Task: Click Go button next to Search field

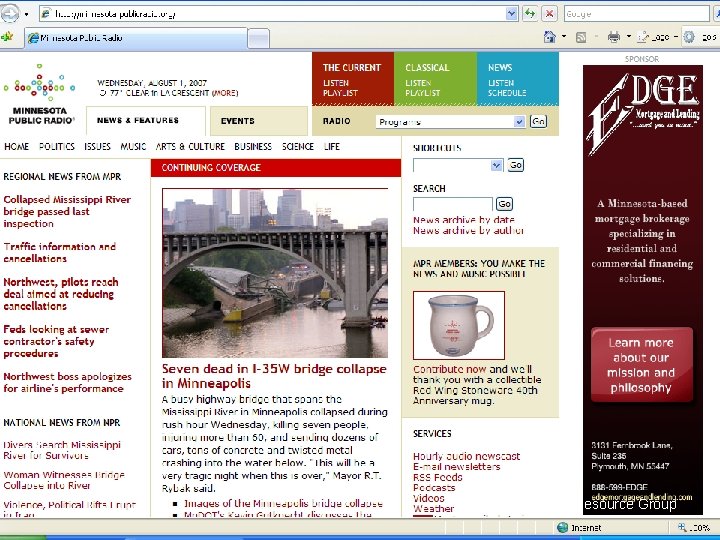Action: tap(504, 204)
